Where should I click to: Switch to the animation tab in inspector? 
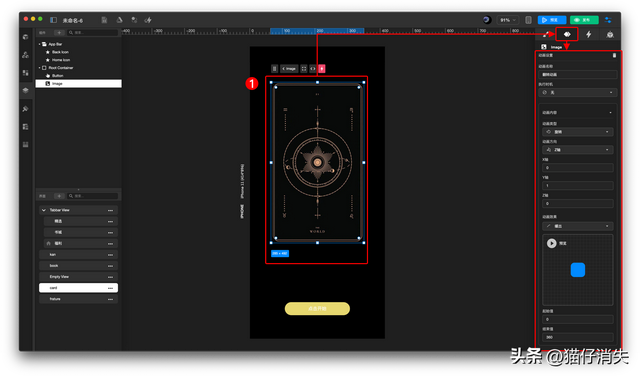coord(567,34)
